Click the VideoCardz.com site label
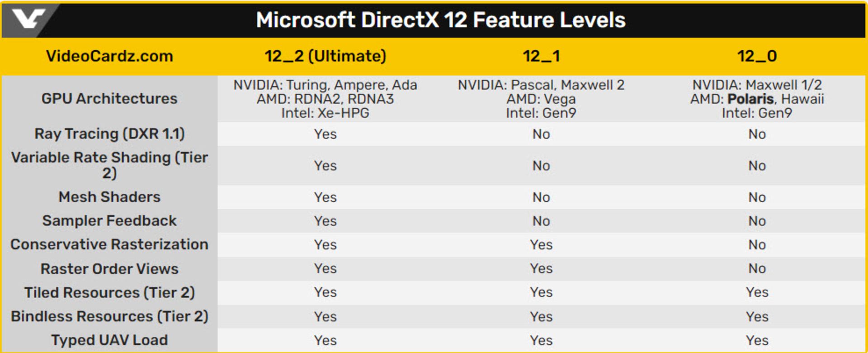 click(x=109, y=56)
